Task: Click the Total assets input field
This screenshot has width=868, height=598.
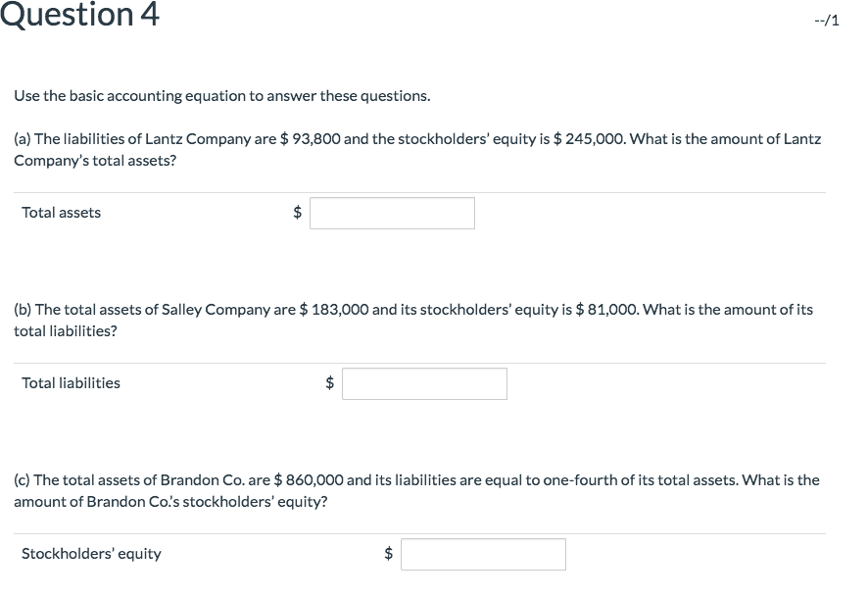Action: point(391,213)
